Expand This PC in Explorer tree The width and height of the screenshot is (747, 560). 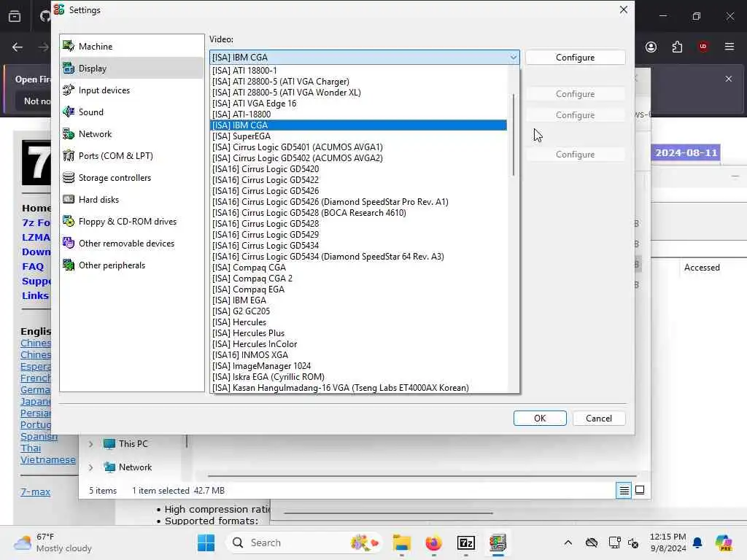point(90,444)
